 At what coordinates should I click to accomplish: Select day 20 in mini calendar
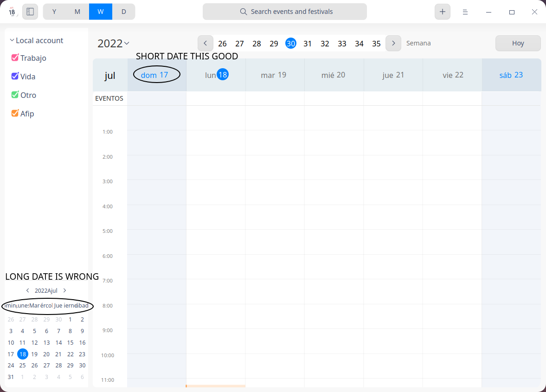coord(46,354)
